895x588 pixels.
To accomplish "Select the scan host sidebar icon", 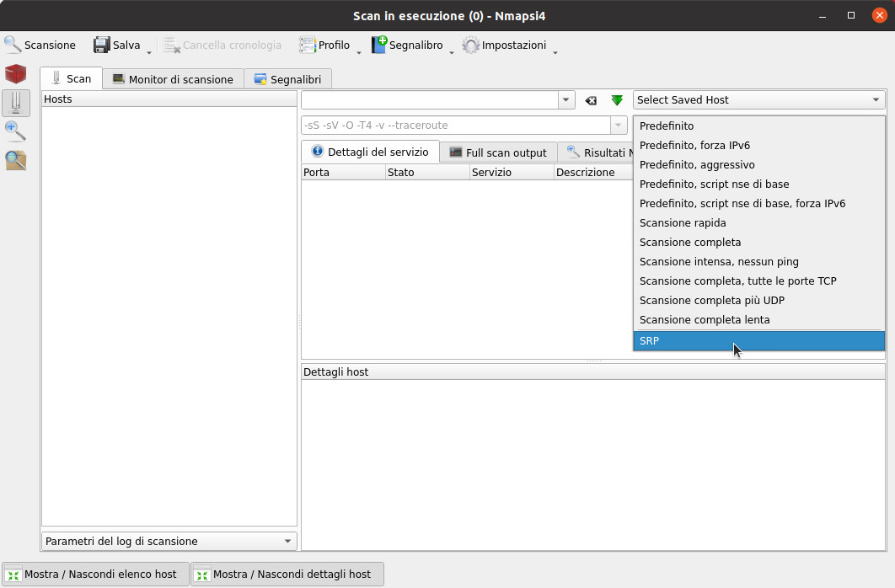I will coord(15,103).
